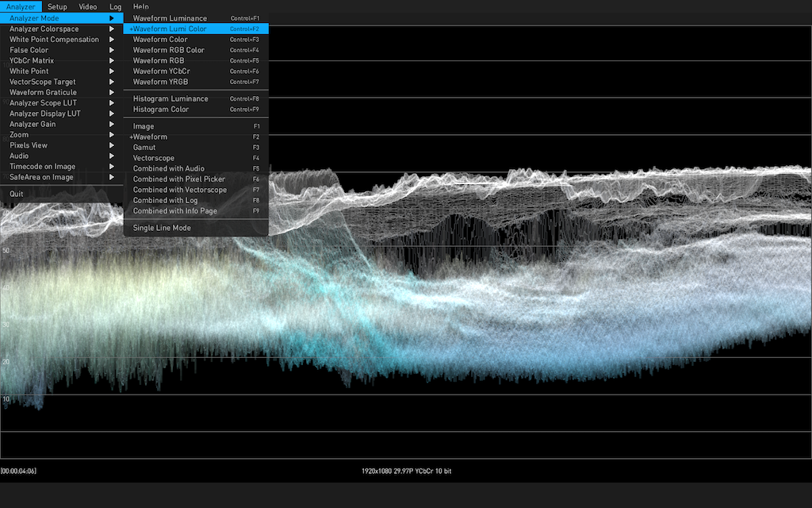The width and height of the screenshot is (812, 508).
Task: Enable Single Line Mode
Action: pos(162,228)
